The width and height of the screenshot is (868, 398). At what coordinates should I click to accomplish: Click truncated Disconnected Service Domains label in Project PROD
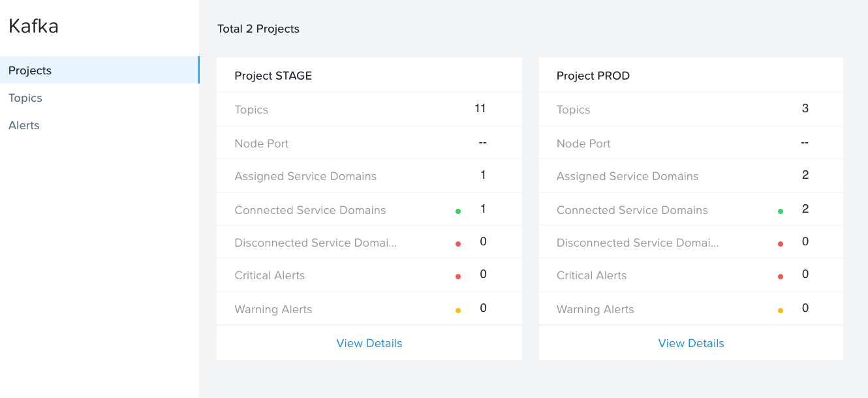638,243
